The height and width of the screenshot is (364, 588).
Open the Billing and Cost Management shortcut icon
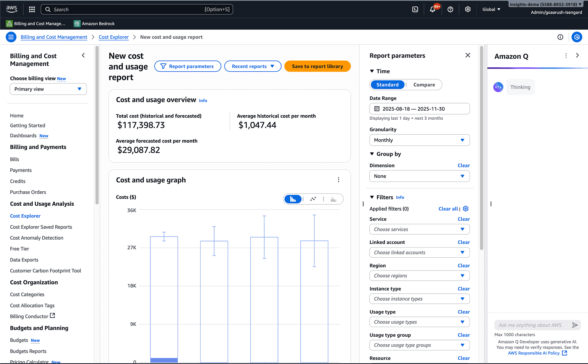(x=9, y=24)
